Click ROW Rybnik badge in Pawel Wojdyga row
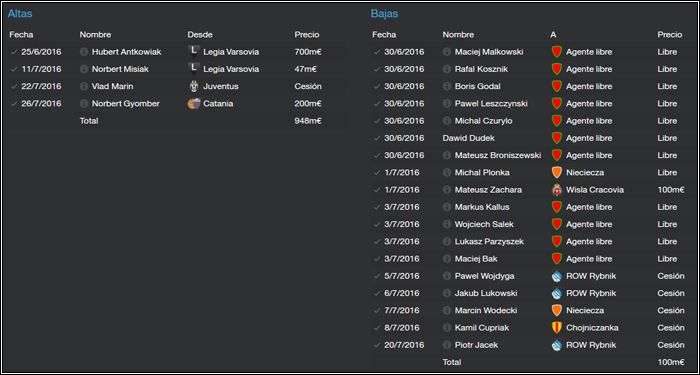The width and height of the screenshot is (700, 375). 556,276
